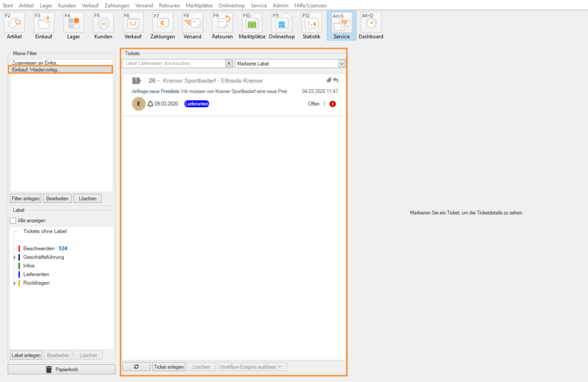Image resolution: width=588 pixels, height=382 pixels.
Task: Click the refresh tickets icon button
Action: (137, 367)
